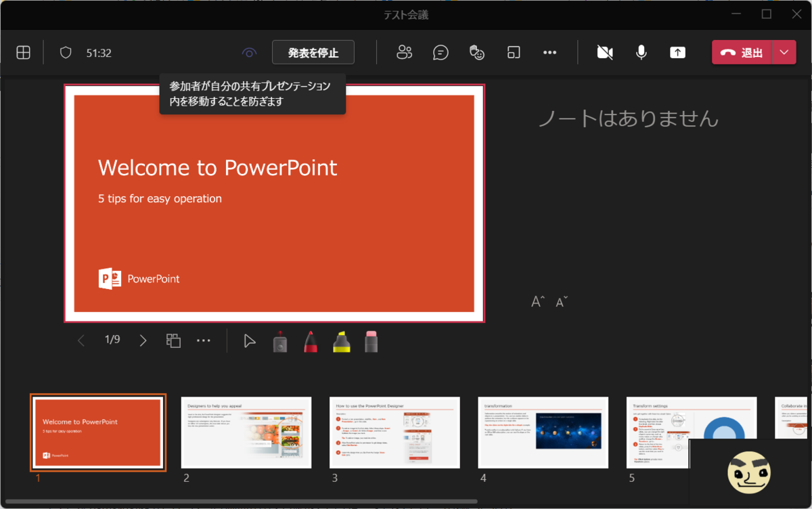Select the yellow highlighter tool
This screenshot has height=509, width=812.
(342, 341)
